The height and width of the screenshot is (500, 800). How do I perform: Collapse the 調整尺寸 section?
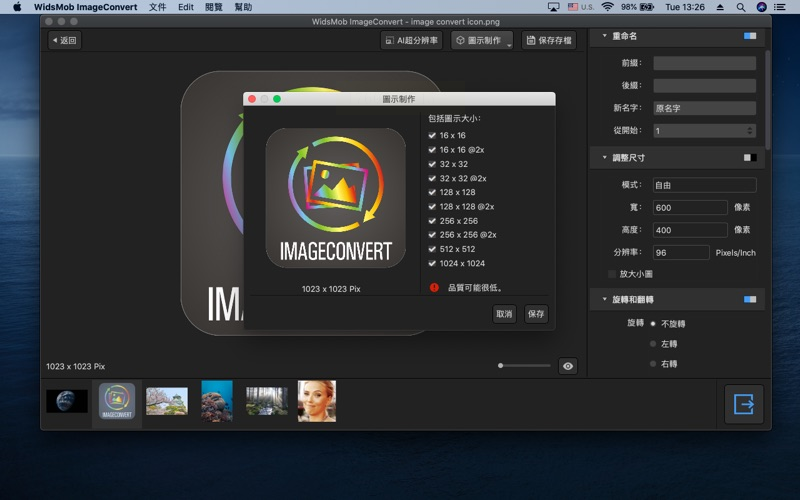pos(604,157)
